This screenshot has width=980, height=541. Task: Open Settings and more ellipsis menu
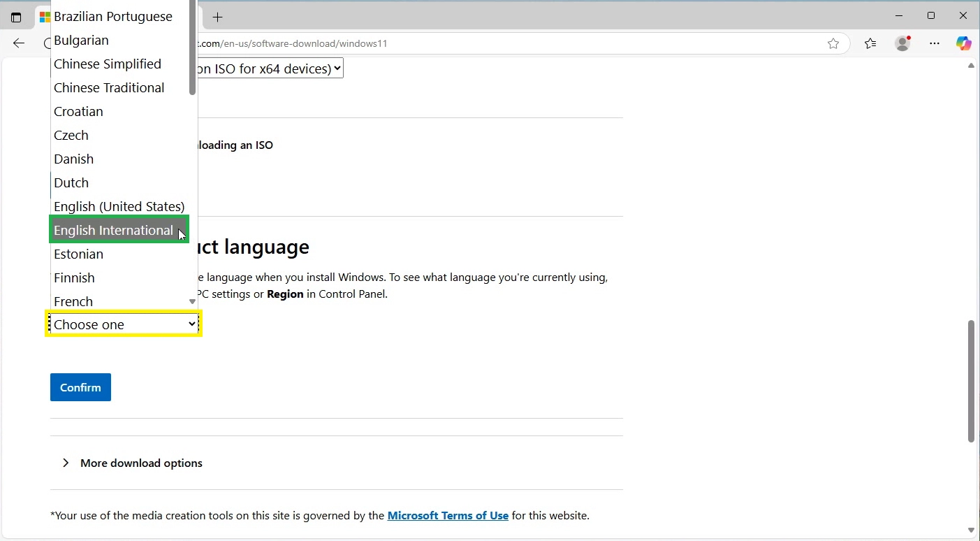935,43
